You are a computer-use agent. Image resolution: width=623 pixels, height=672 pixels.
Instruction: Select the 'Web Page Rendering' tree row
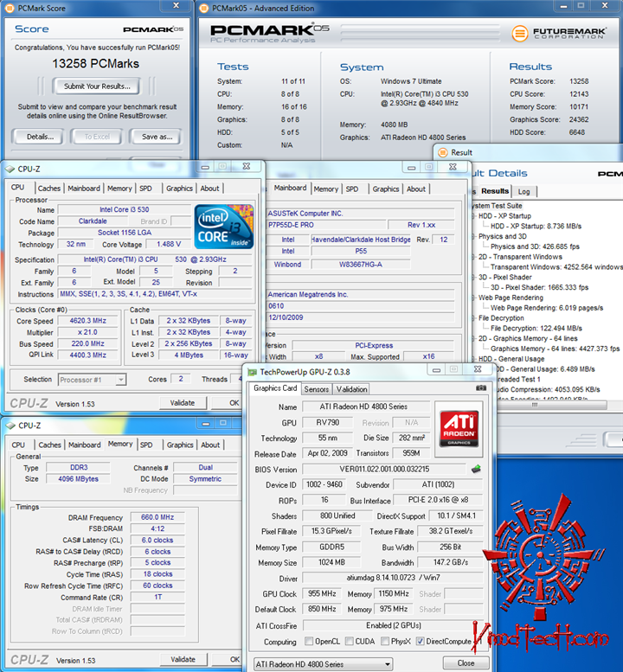pos(511,298)
